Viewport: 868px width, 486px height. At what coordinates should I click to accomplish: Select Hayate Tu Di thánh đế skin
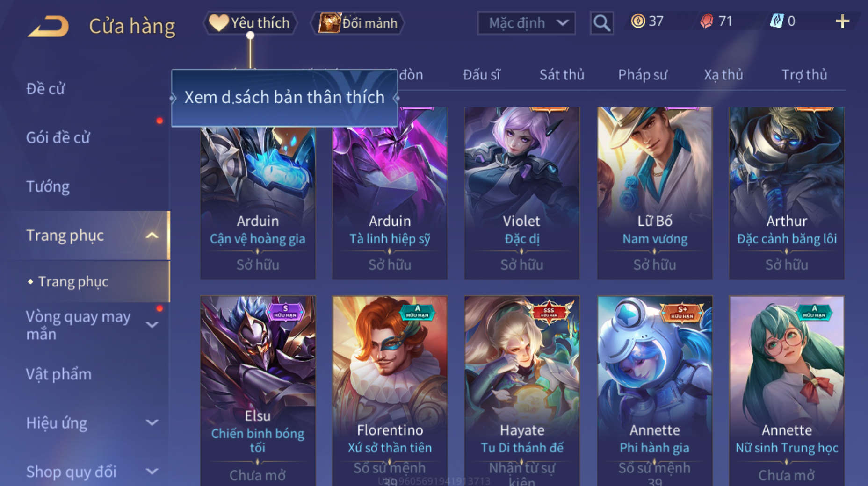point(522,391)
